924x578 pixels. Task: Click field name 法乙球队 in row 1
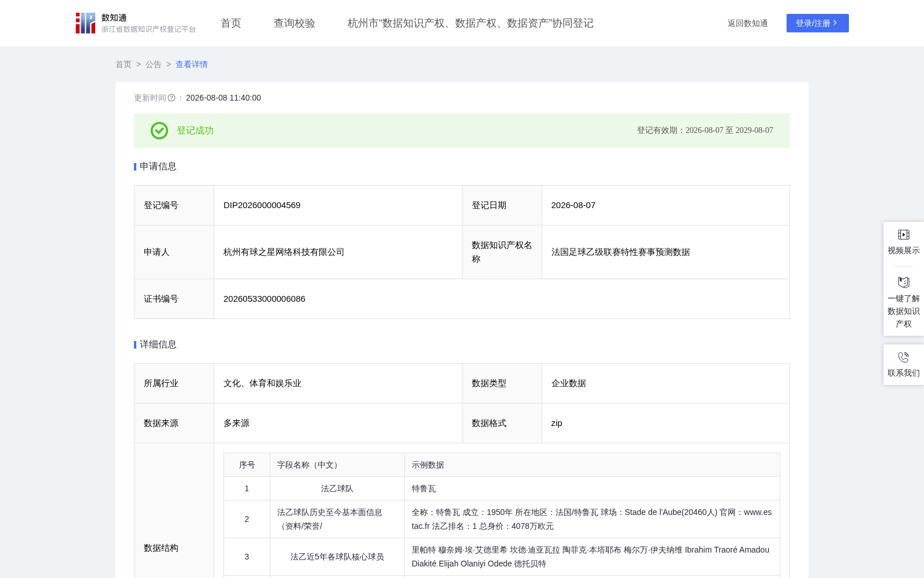pyautogui.click(x=337, y=488)
